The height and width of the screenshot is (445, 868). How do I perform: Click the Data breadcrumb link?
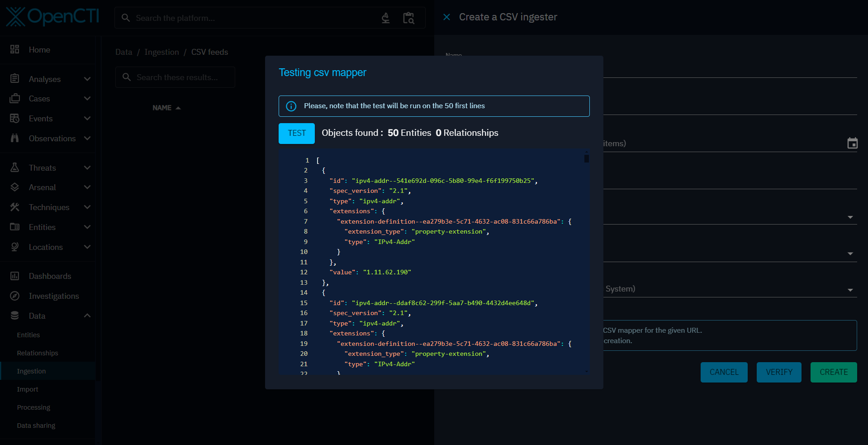click(123, 52)
